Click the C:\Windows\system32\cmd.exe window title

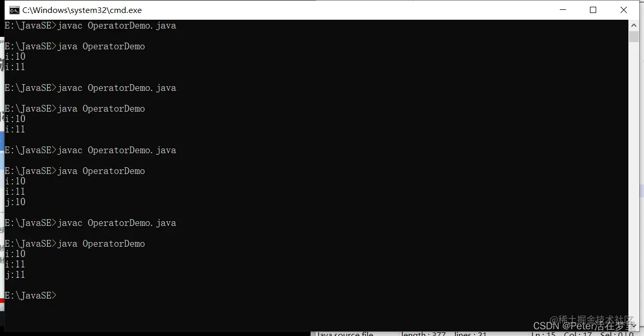[x=82, y=10]
